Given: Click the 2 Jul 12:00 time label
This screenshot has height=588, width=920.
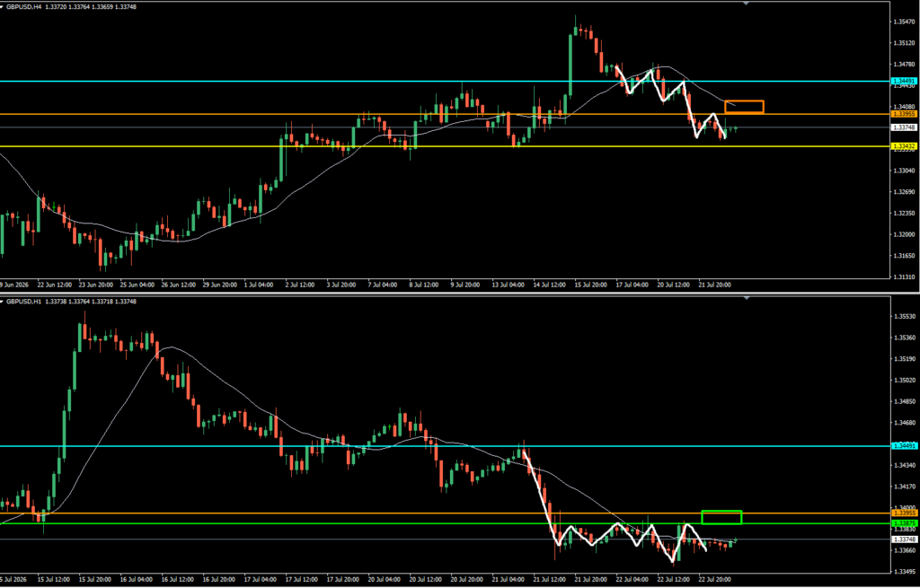Looking at the screenshot, I should [300, 285].
